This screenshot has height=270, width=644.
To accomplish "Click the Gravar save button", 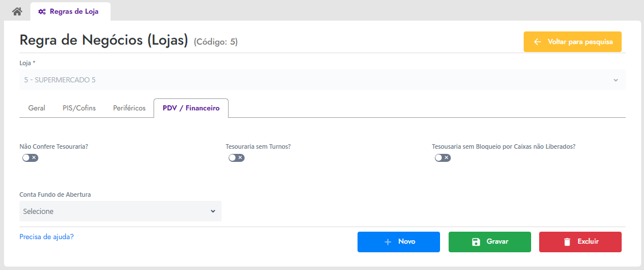I will tap(489, 242).
